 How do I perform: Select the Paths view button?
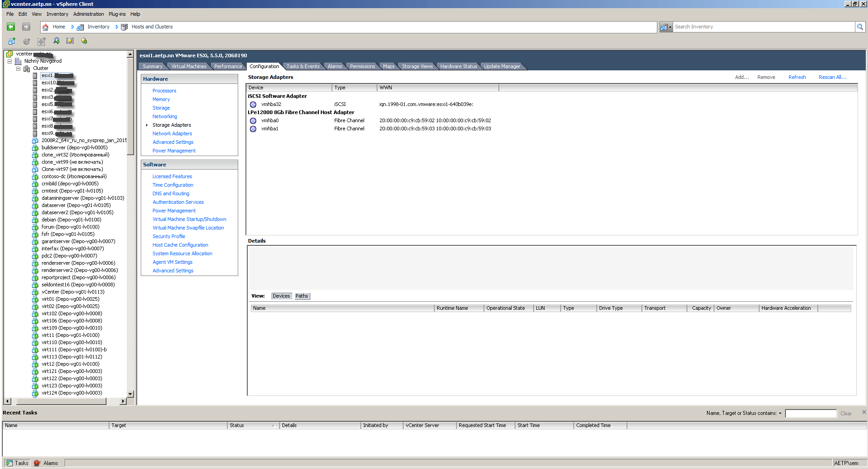pyautogui.click(x=302, y=296)
